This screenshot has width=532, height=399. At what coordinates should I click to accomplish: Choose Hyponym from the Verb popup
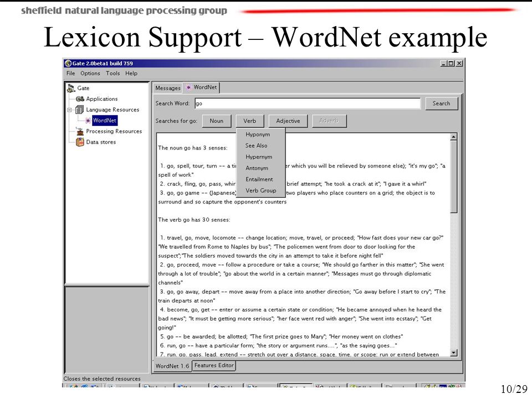(260, 134)
